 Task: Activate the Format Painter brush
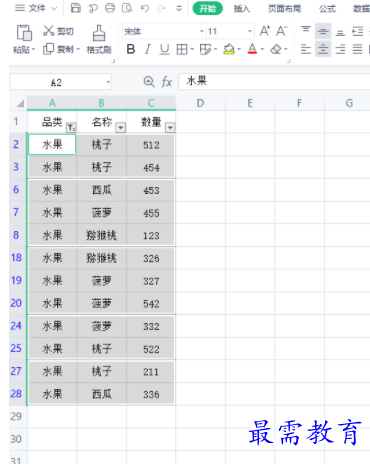tap(99, 33)
